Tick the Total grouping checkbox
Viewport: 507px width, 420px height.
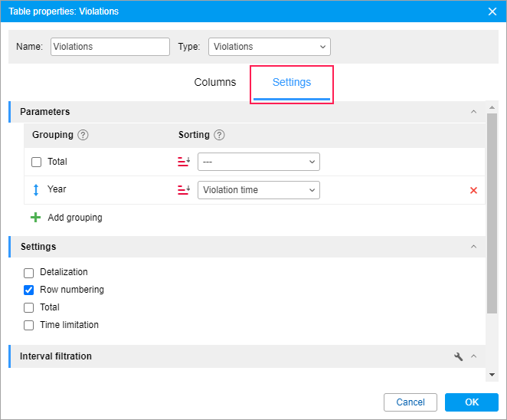(37, 162)
